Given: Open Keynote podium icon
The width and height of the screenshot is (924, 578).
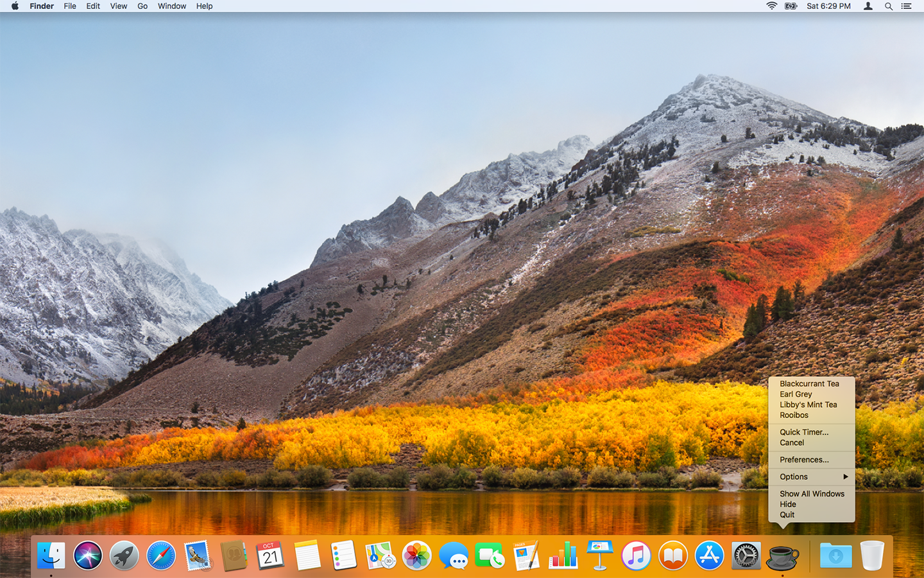Looking at the screenshot, I should pyautogui.click(x=600, y=556).
